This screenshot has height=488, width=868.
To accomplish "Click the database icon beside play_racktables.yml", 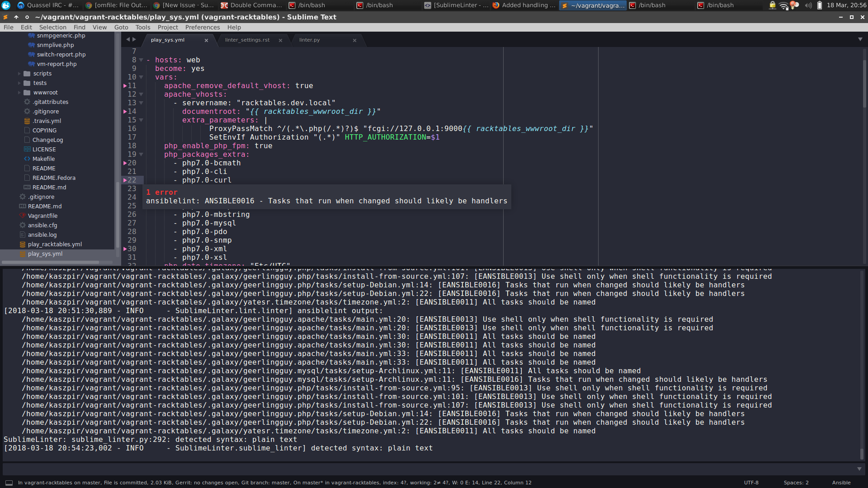I will pos(22,244).
